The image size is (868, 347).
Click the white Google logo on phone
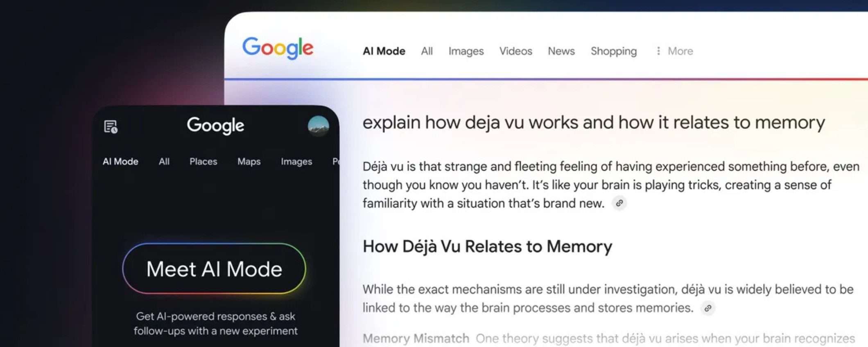point(215,125)
